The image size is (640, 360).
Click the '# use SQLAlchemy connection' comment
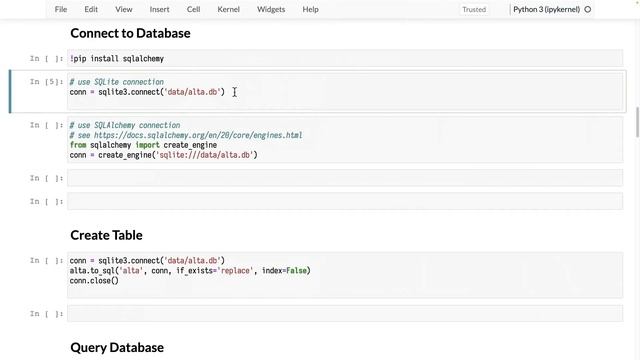[x=124, y=125]
